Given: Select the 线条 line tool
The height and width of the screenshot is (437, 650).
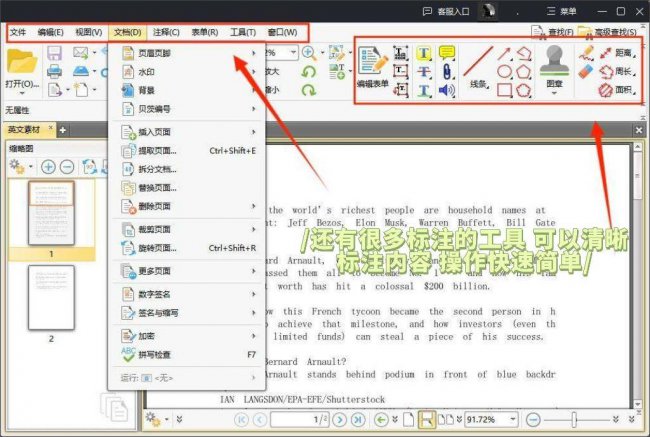Looking at the screenshot, I should pyautogui.click(x=478, y=66).
